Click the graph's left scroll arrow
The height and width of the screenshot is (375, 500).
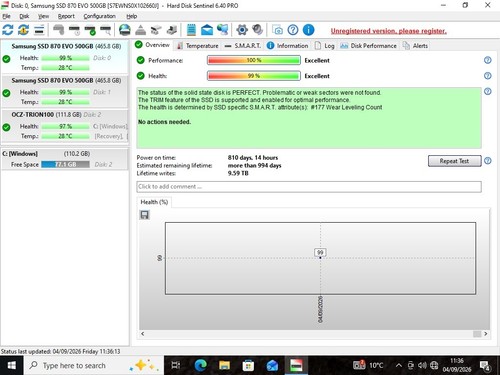coord(143,333)
